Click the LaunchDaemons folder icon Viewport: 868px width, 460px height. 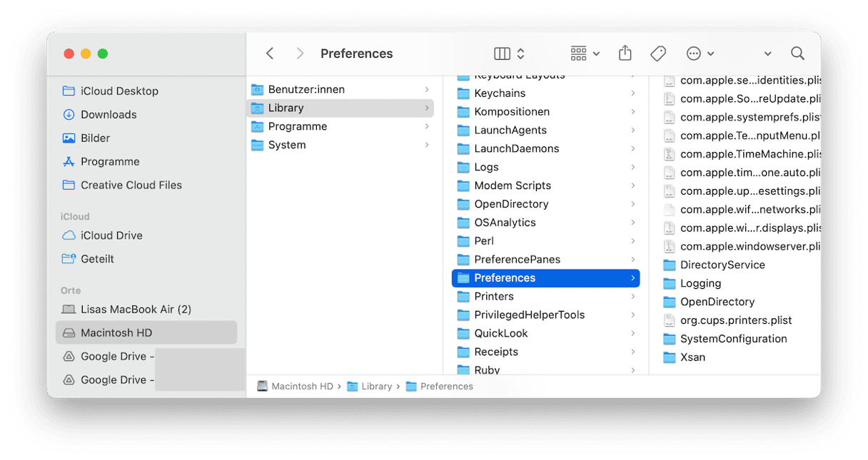tap(463, 148)
